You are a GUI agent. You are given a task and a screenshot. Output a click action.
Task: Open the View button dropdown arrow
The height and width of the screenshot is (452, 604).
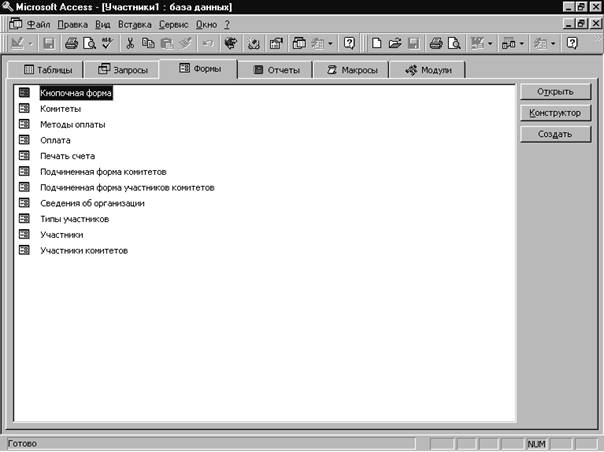click(30, 44)
